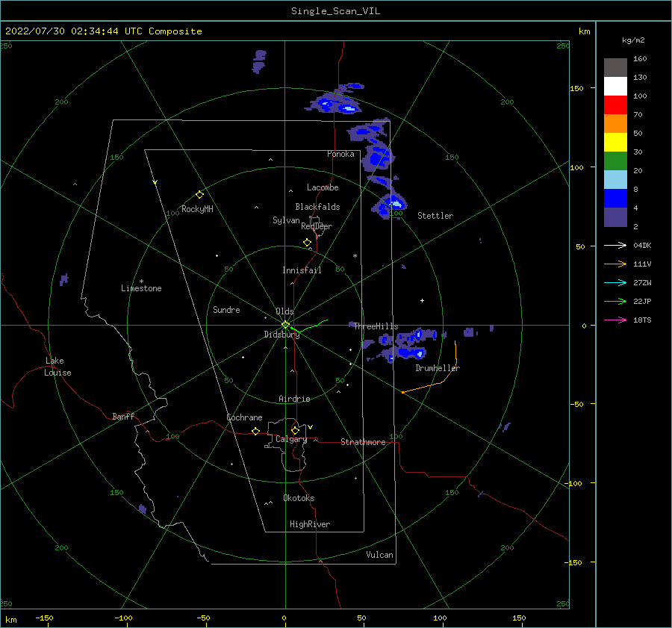Viewport: 672px width, 628px height.
Task: Click the Sundre town label
Action: click(x=226, y=309)
